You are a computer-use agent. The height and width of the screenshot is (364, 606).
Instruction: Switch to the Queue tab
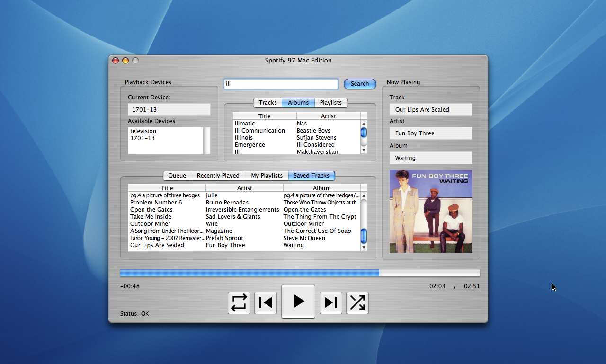[177, 176]
